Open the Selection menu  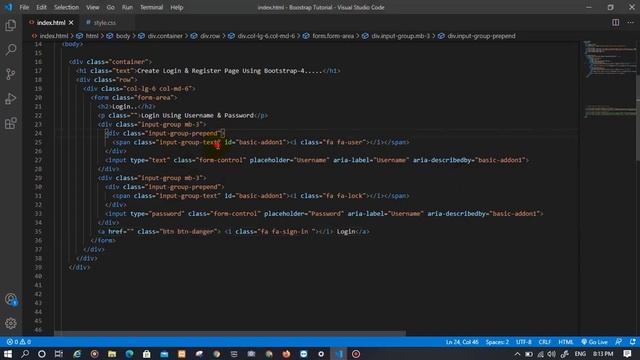click(66, 7)
